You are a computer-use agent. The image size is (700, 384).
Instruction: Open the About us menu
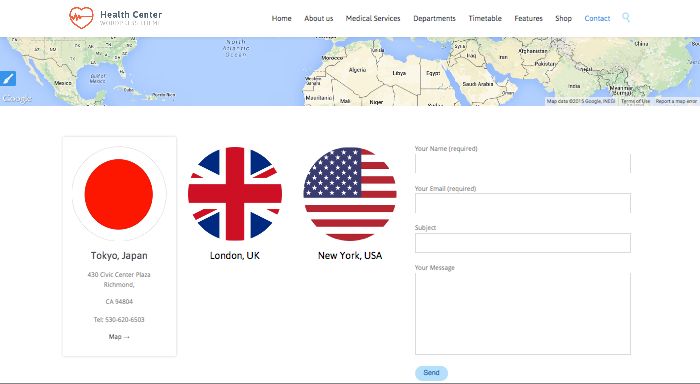point(318,18)
